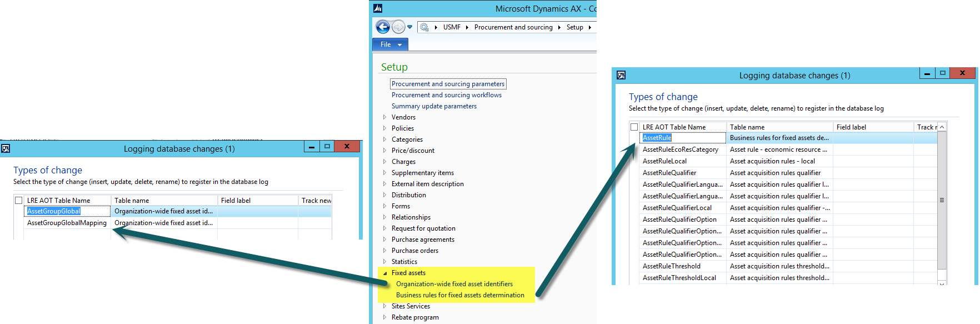Click the address bar gear icon
Viewport: 980px width, 324px height.
click(424, 27)
